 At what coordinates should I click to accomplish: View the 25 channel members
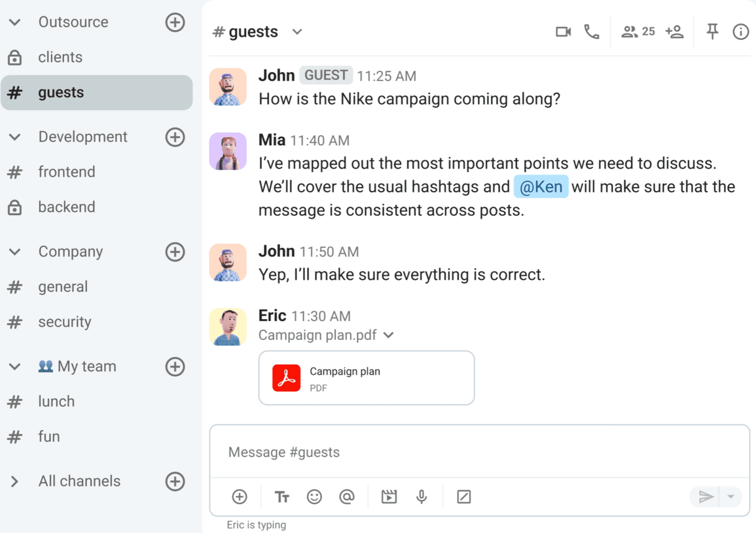(x=636, y=31)
